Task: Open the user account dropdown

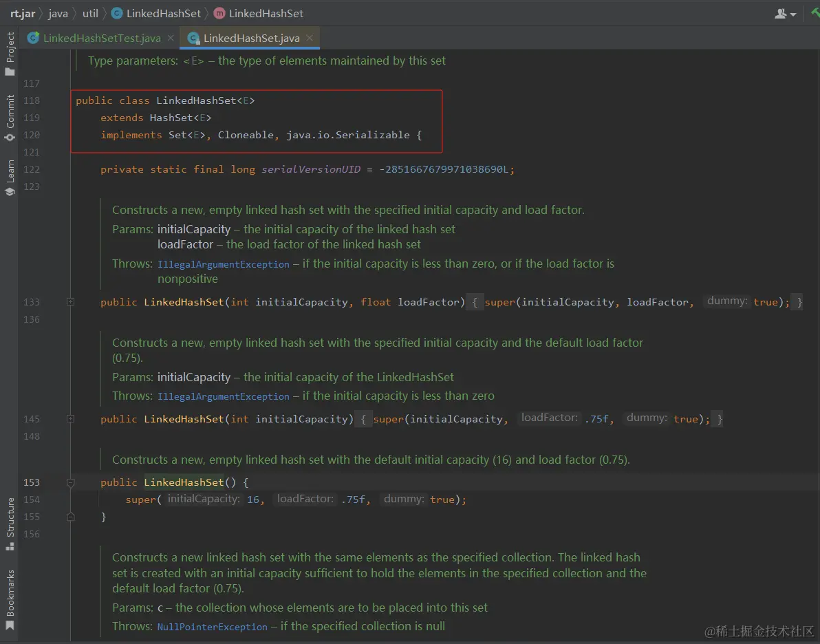Action: click(785, 14)
